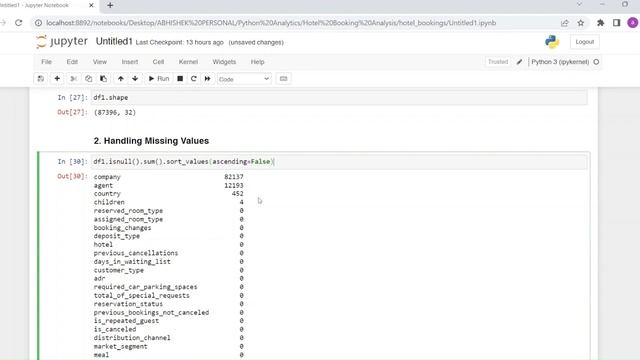Close the Jupyter Notebook browser tab
This screenshot has width=640, height=360.
(x=91, y=5)
